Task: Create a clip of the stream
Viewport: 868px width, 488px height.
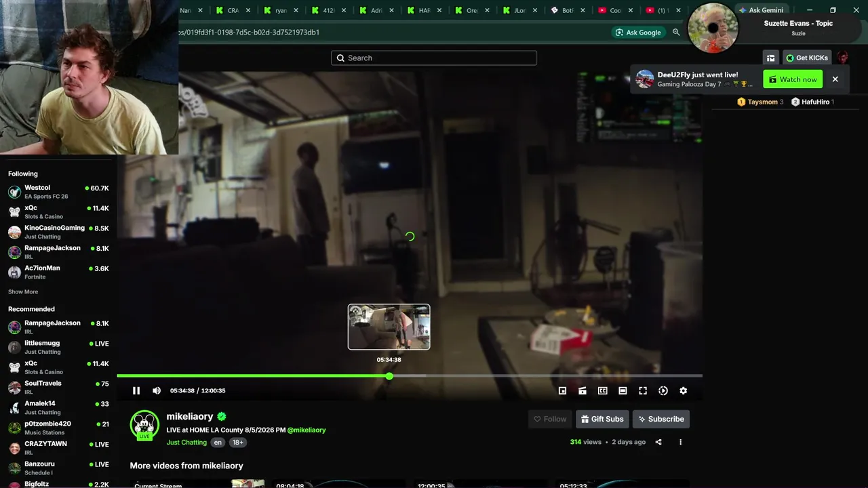Action: (x=583, y=390)
